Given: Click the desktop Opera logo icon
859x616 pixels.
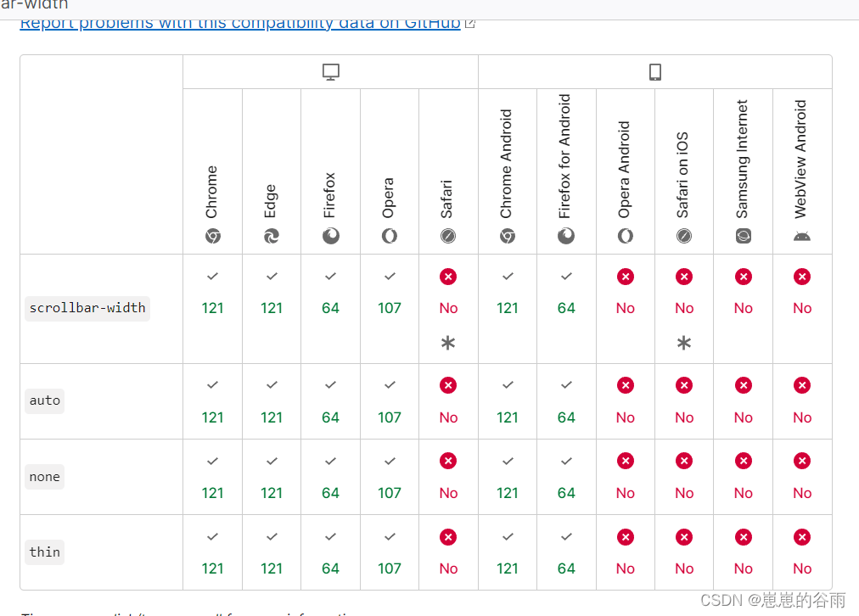Looking at the screenshot, I should click(x=389, y=236).
